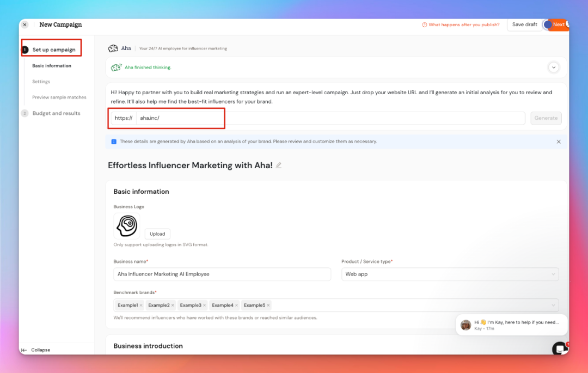The image size is (588, 373).
Task: Expand the Aha finished thinking panel
Action: tap(554, 68)
